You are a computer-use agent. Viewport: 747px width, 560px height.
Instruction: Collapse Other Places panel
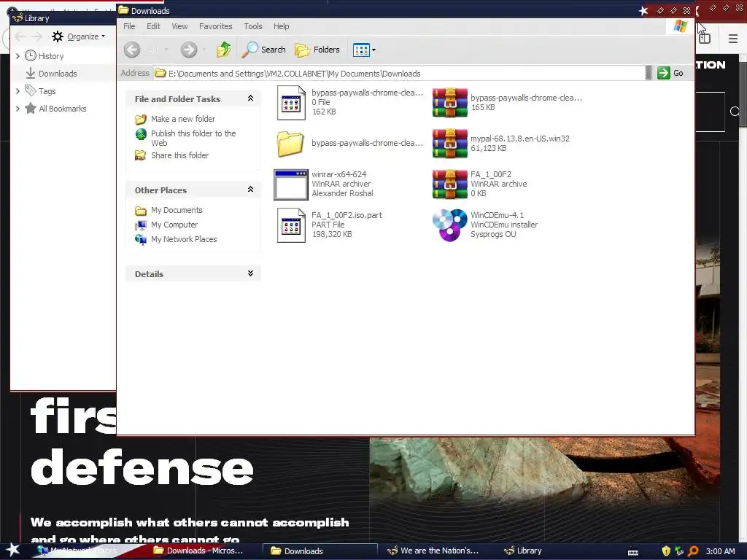[x=250, y=190]
